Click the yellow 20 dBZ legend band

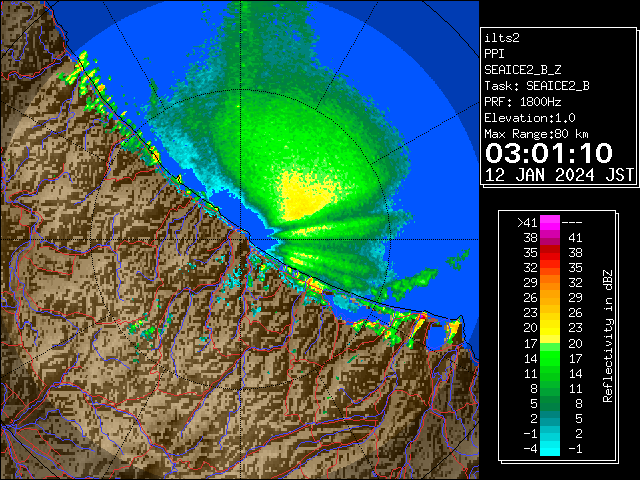550,328
